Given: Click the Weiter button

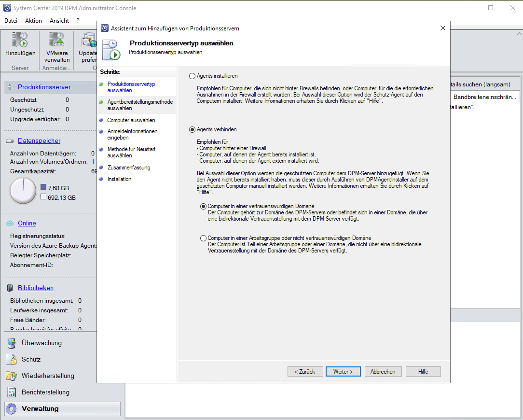Looking at the screenshot, I should click(343, 372).
